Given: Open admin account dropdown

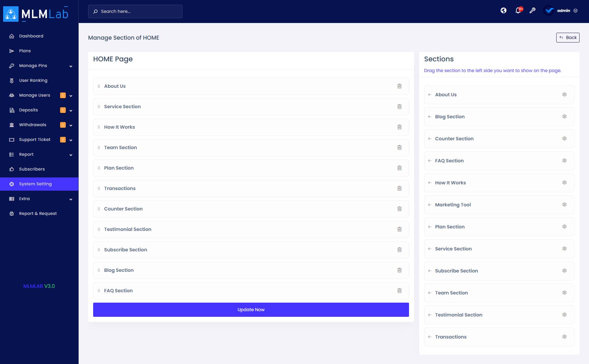Looking at the screenshot, I should pos(561,10).
